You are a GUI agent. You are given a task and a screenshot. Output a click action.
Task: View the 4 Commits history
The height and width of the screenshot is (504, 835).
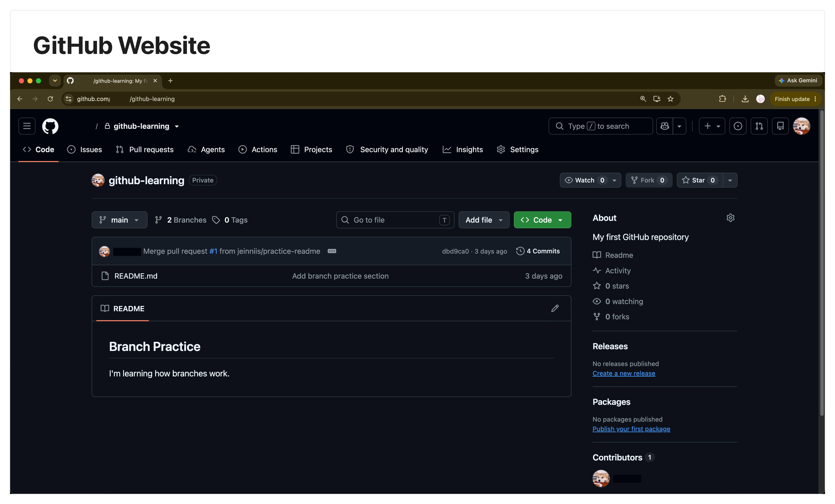[538, 251]
